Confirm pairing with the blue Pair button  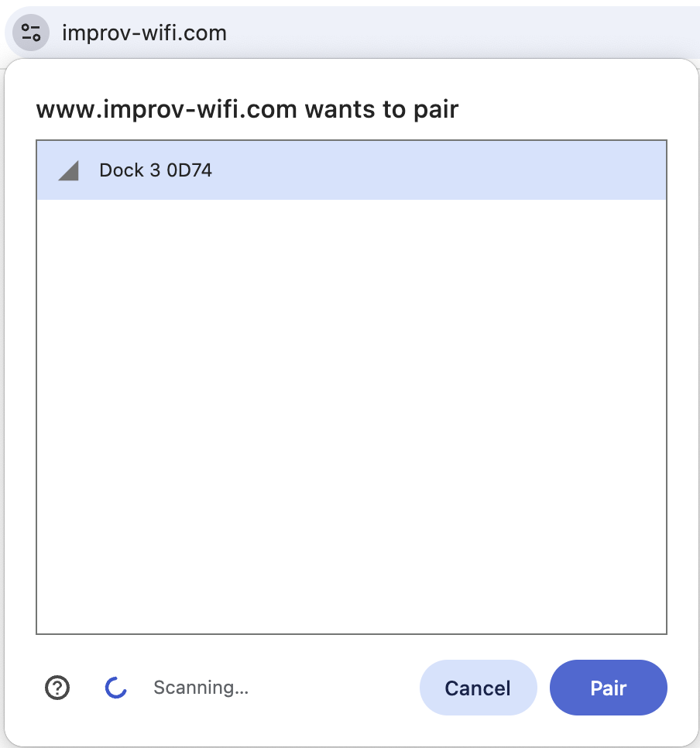(609, 688)
